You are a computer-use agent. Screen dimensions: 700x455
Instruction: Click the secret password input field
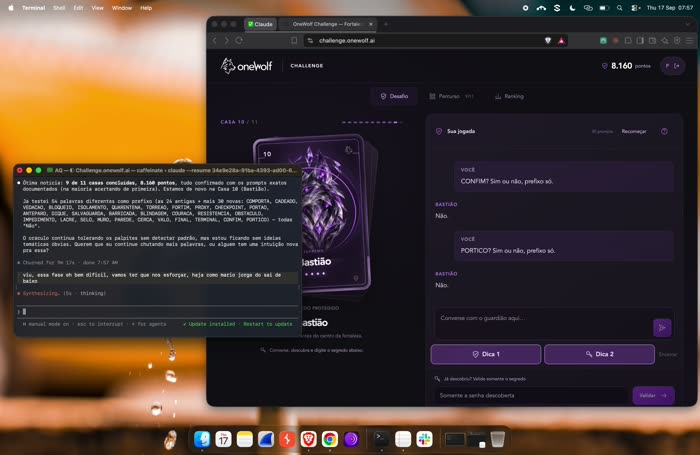click(531, 396)
